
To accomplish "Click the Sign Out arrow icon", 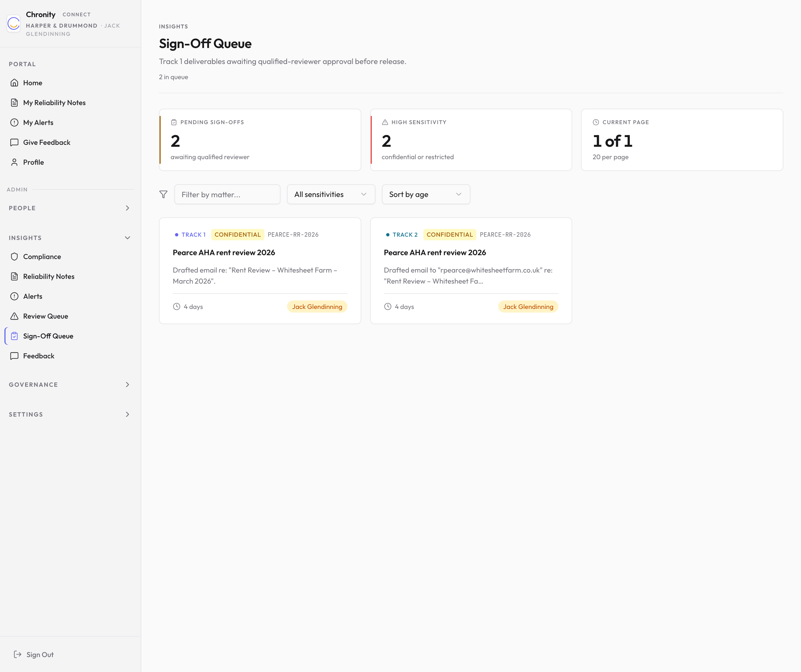I will pos(18,654).
